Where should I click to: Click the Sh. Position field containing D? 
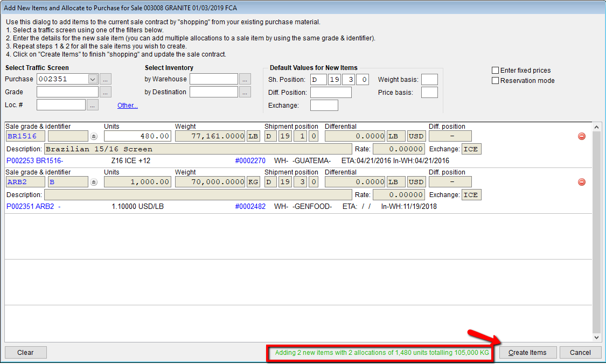pos(318,80)
